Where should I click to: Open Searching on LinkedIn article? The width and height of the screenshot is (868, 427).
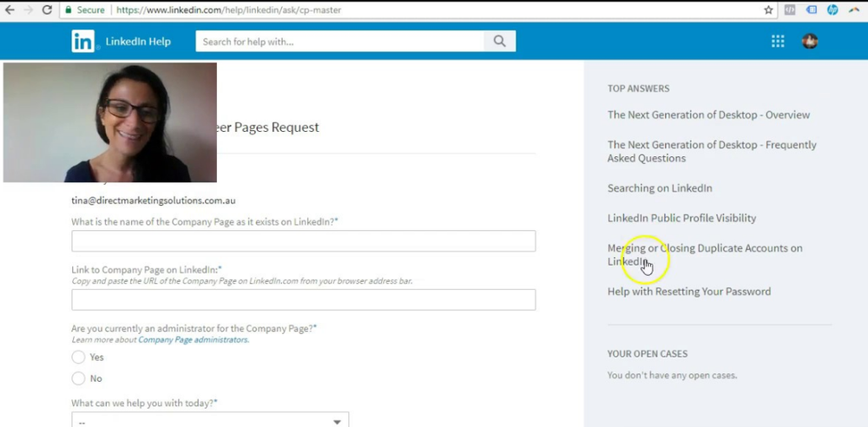pyautogui.click(x=660, y=187)
